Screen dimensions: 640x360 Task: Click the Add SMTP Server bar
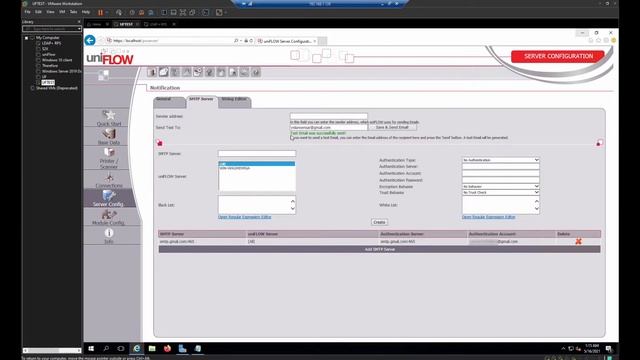(380, 249)
